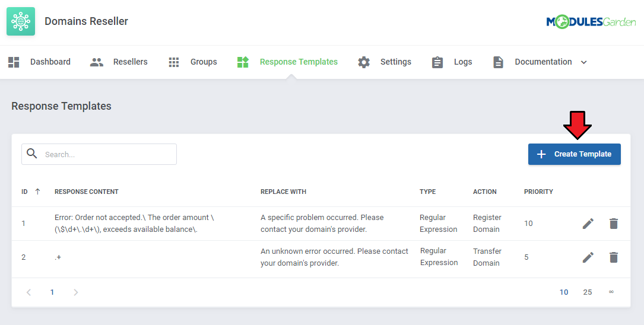Focus the Search input field
Image resolution: width=644 pixels, height=325 pixels.
(99, 154)
